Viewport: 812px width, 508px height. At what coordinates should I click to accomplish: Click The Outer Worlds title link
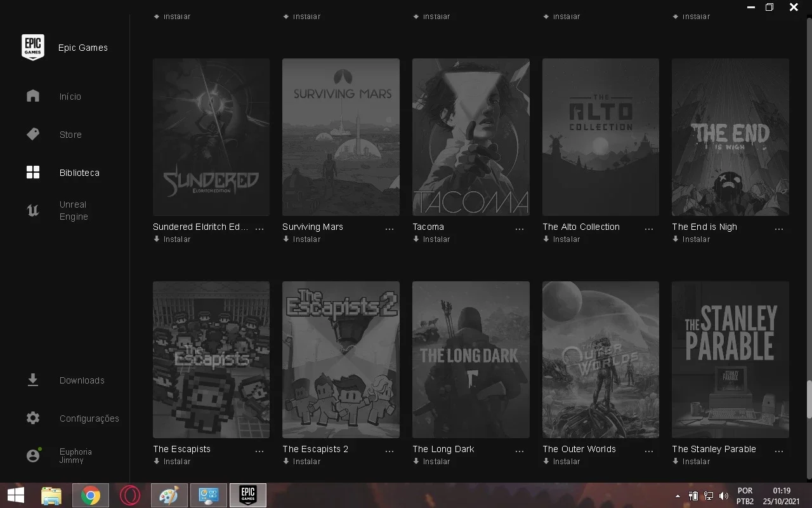click(579, 449)
